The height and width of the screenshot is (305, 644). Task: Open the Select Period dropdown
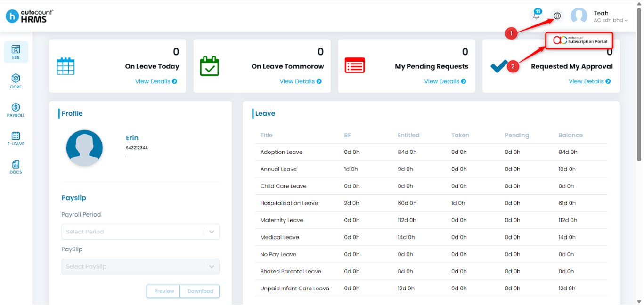coord(140,232)
